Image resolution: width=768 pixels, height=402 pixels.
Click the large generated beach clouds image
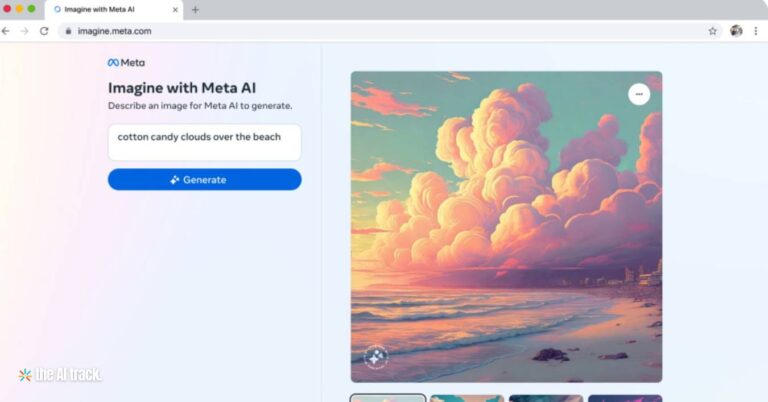506,227
